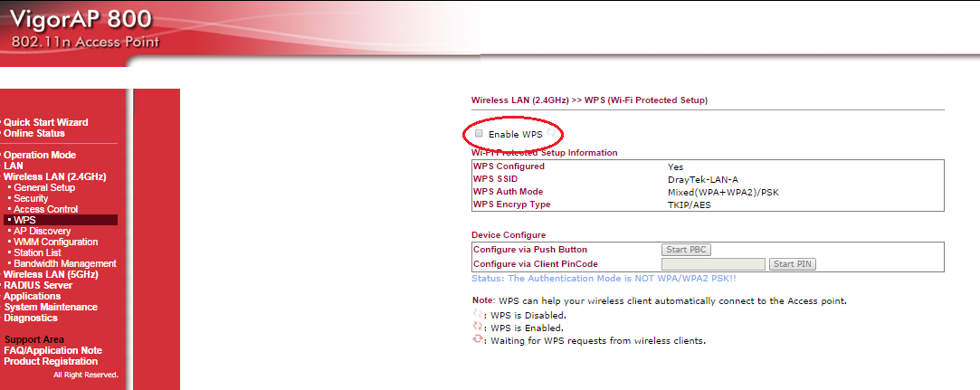Open AP Discovery page
The image size is (980, 390).
click(42, 231)
